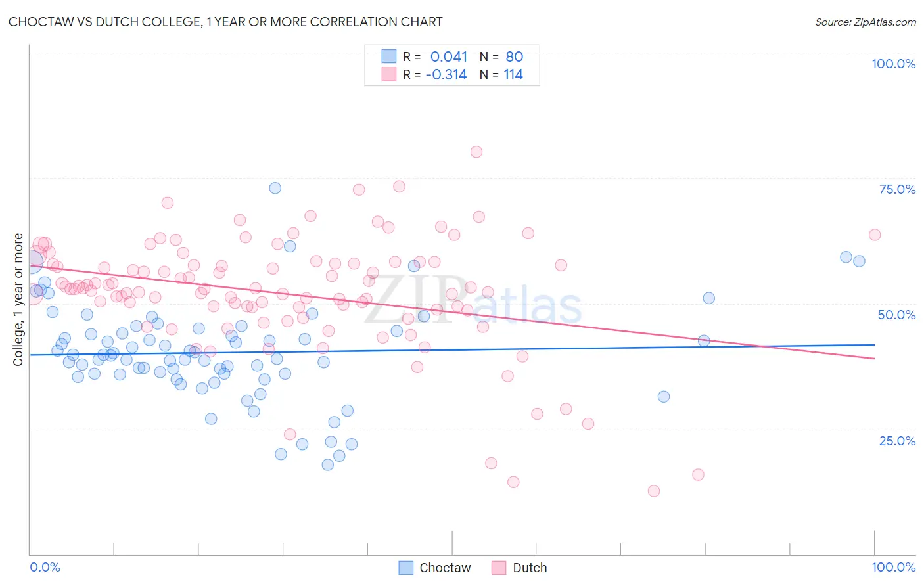The image size is (924, 586).
Task: Click the Dutch legend color swatch at bottom
Action: tap(499, 568)
